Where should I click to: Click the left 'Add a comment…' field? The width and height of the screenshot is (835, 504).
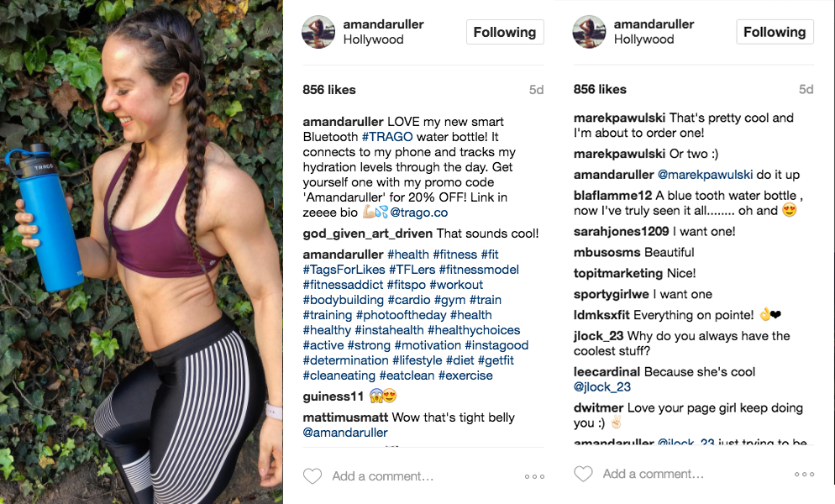tap(383, 476)
